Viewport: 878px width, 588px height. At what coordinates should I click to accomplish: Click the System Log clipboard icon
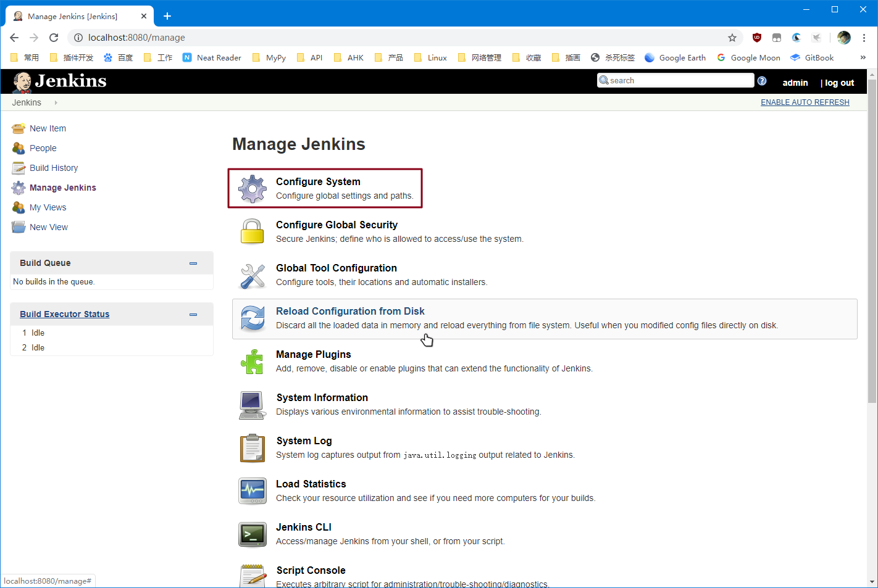[253, 448]
